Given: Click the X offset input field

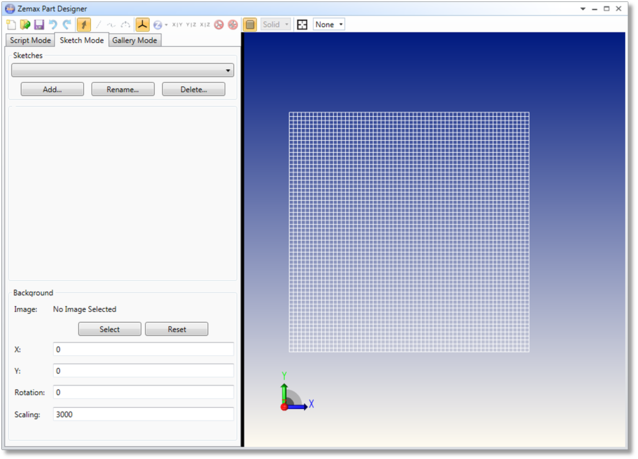Looking at the screenshot, I should coord(143,349).
